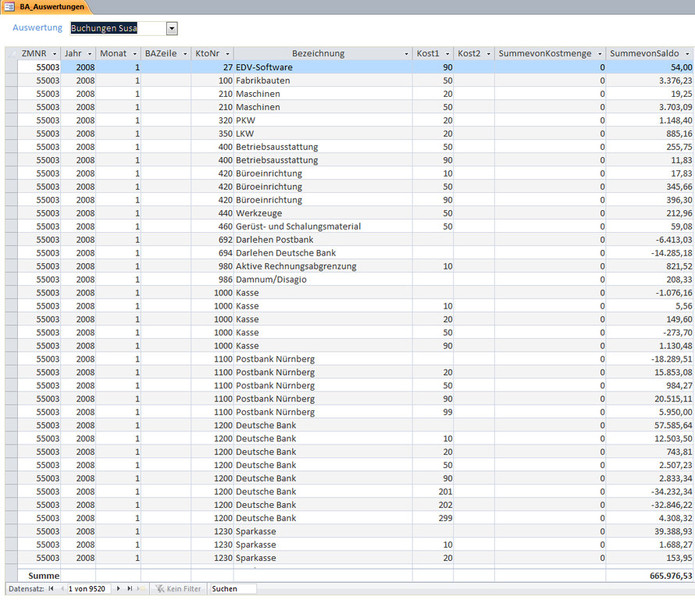Screen dimensions: 695x600
Task: Jump to the last record in navigator
Action: click(129, 588)
